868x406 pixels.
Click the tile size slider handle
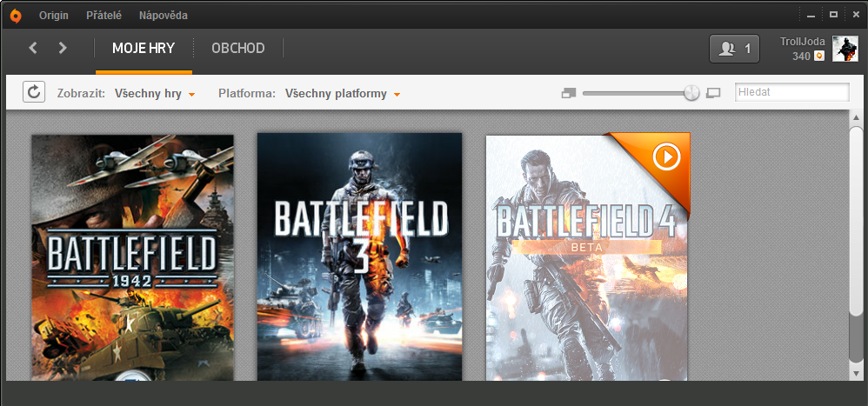pos(691,93)
